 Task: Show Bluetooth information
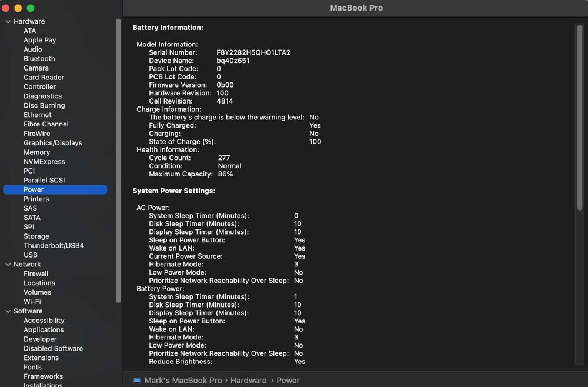tap(39, 59)
